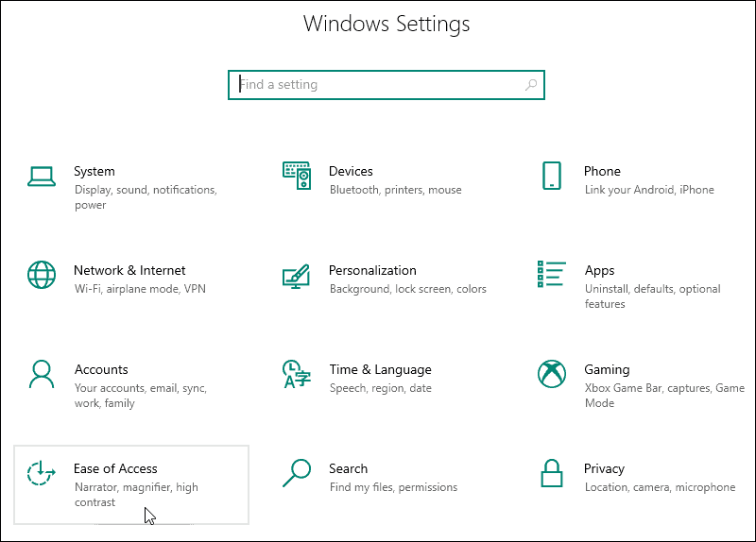Click the Ease of Access icon
The height and width of the screenshot is (542, 756).
(x=41, y=473)
